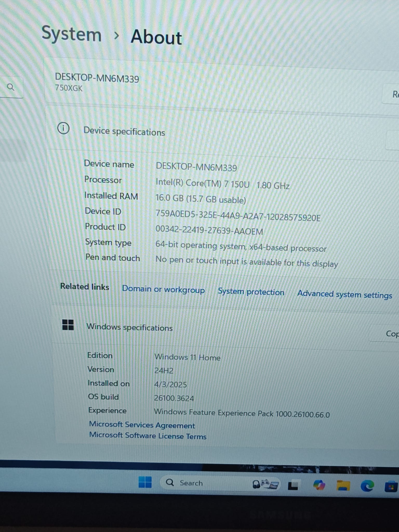Select Installed on date 4/3/2025
Image resolution: width=399 pixels, height=532 pixels.
pos(170,384)
